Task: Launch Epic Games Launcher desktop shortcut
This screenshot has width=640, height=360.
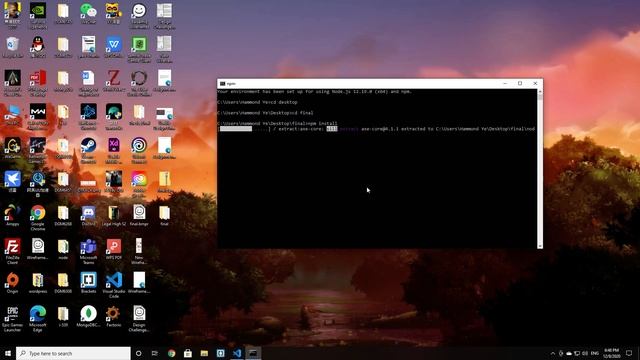Action: (x=12, y=318)
